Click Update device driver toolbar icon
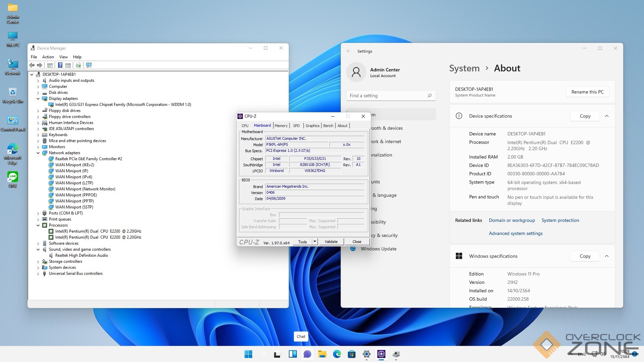The width and height of the screenshot is (644, 362). pyautogui.click(x=78, y=65)
